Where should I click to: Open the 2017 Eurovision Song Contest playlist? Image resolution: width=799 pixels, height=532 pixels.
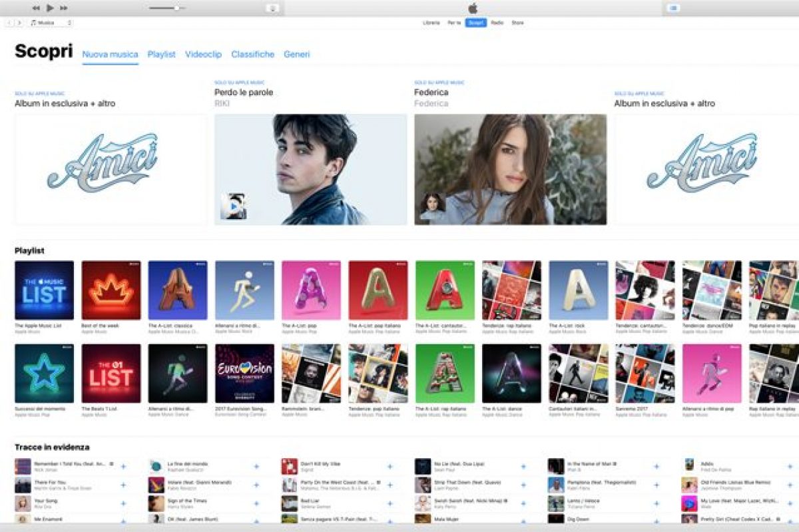244,374
